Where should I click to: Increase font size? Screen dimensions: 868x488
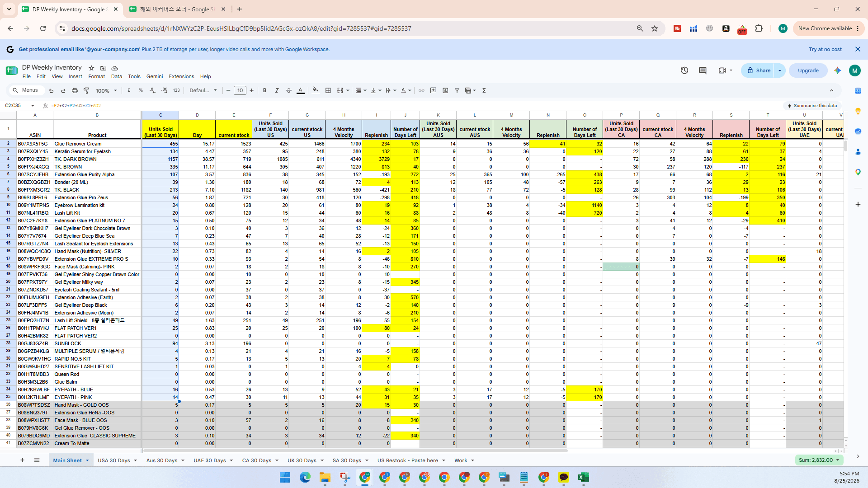point(252,90)
